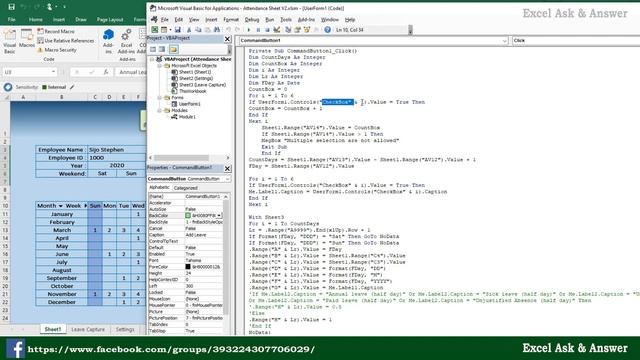Click the BackColor green color swatch
The image size is (640, 360).
[x=188, y=215]
